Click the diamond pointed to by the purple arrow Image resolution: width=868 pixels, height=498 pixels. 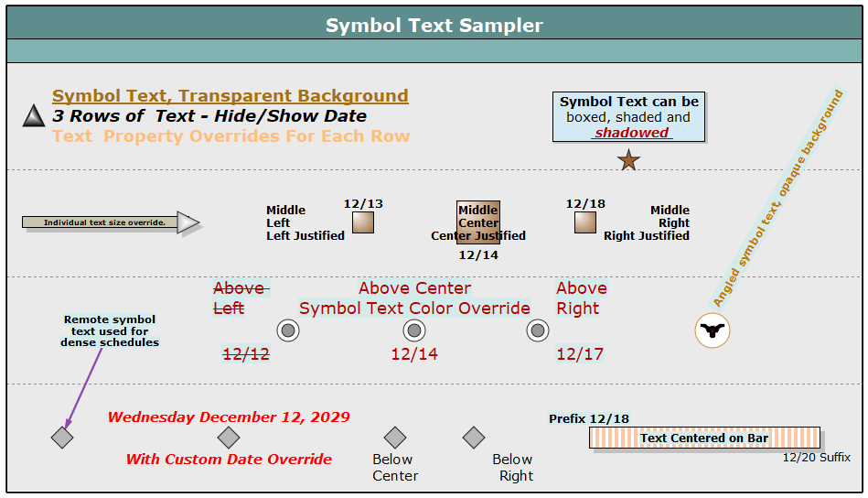coord(62,438)
